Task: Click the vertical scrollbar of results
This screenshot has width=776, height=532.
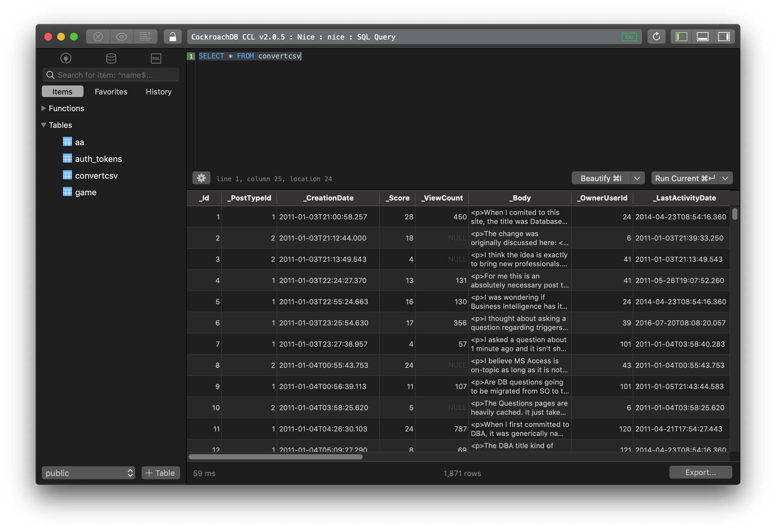Action: [x=735, y=214]
